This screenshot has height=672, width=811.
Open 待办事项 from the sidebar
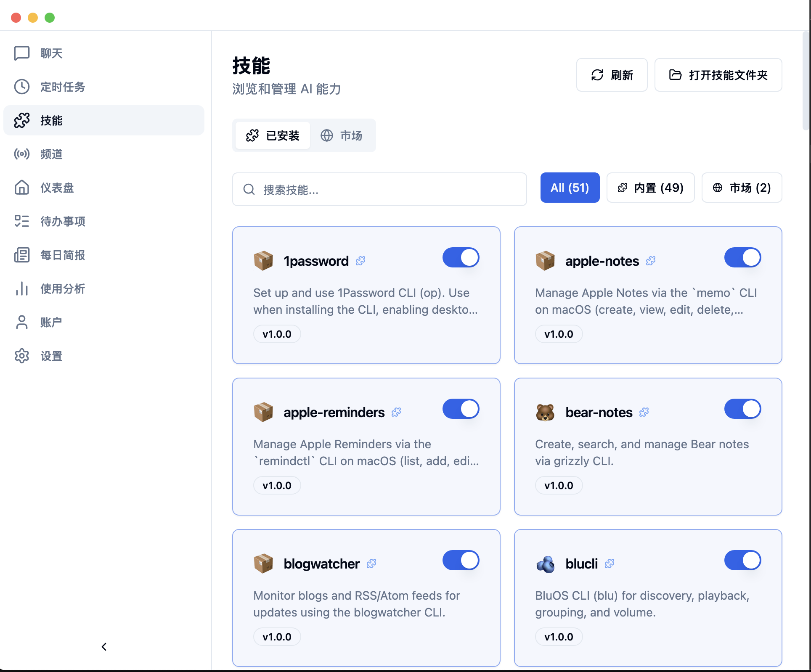tap(62, 221)
